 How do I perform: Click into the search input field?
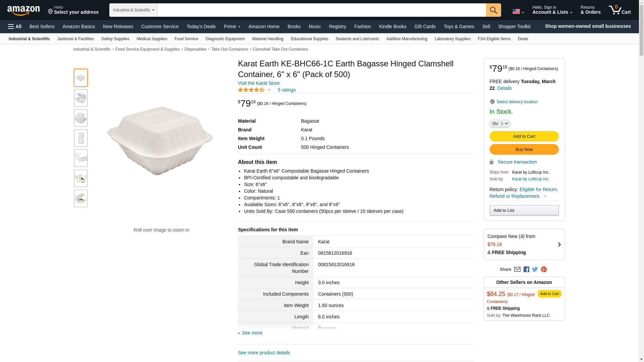tap(322, 10)
